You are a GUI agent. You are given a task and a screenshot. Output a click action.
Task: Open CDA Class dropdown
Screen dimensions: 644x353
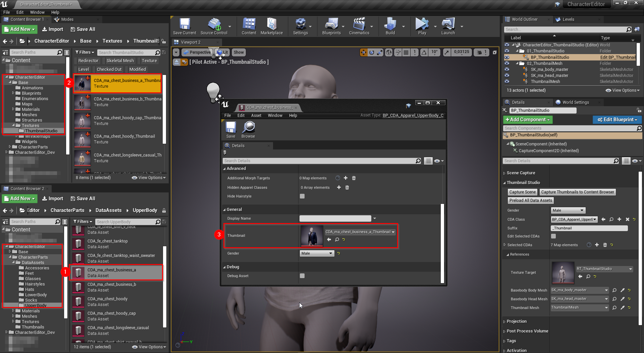point(574,219)
